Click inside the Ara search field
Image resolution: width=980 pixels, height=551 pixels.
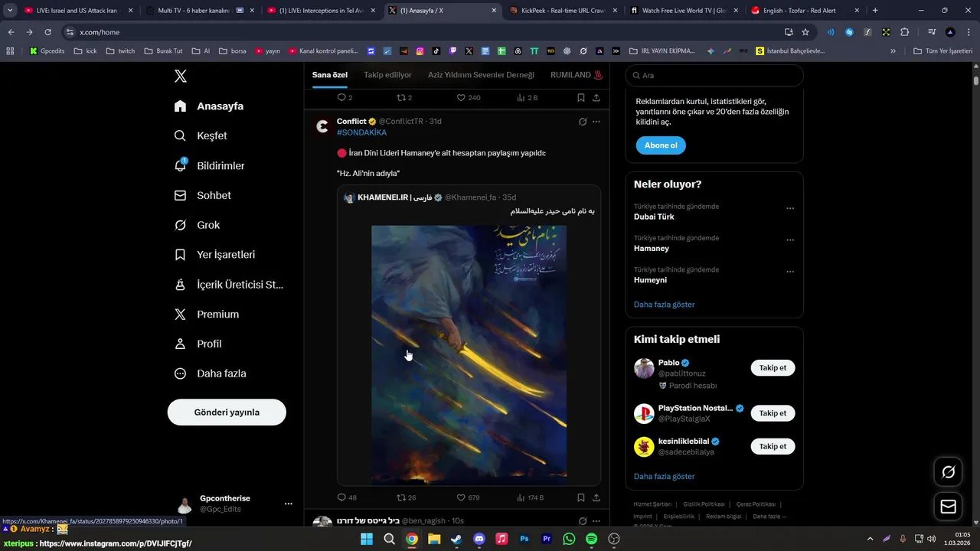tap(714, 76)
